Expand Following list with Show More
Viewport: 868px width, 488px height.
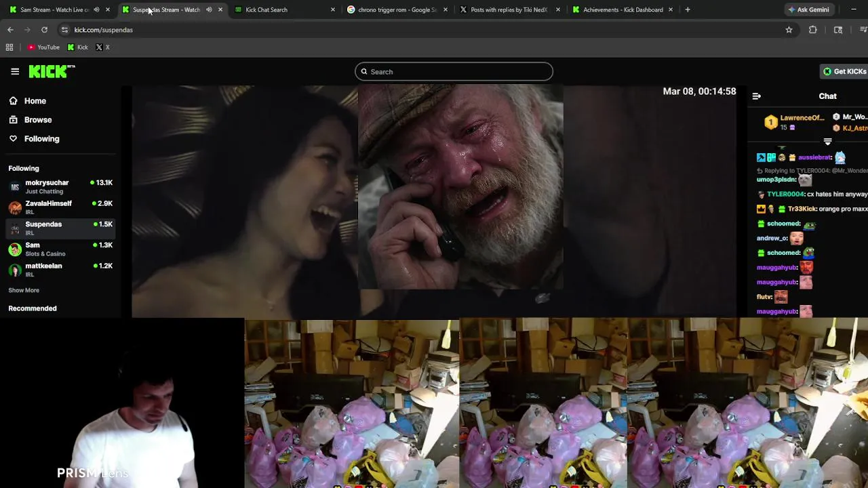(24, 290)
